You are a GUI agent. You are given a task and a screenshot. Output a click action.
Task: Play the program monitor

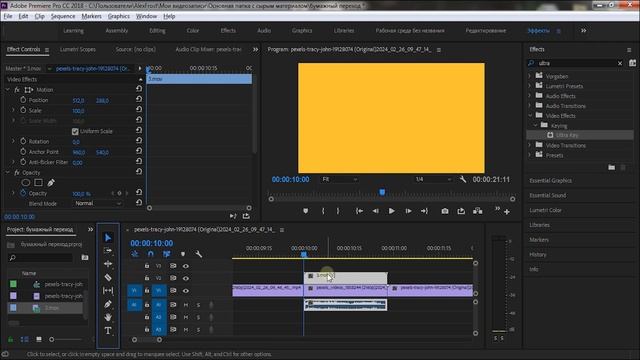point(391,211)
